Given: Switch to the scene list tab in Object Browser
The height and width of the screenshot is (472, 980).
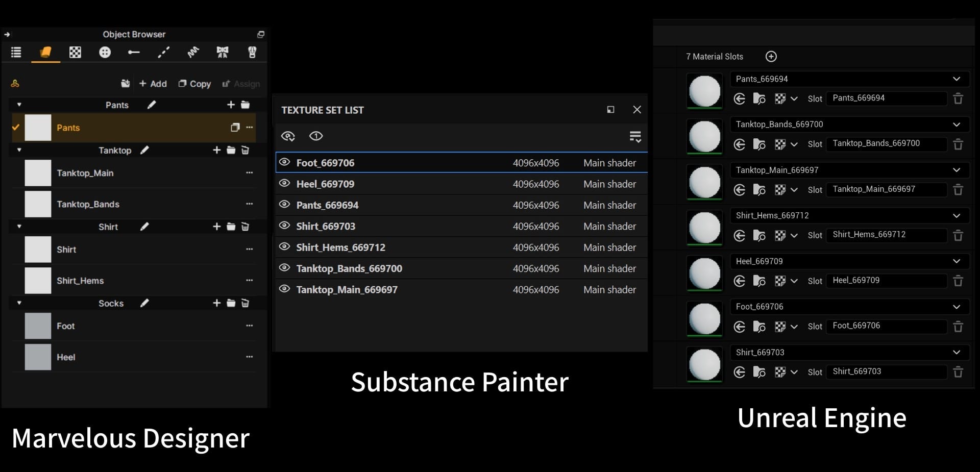Looking at the screenshot, I should tap(16, 52).
